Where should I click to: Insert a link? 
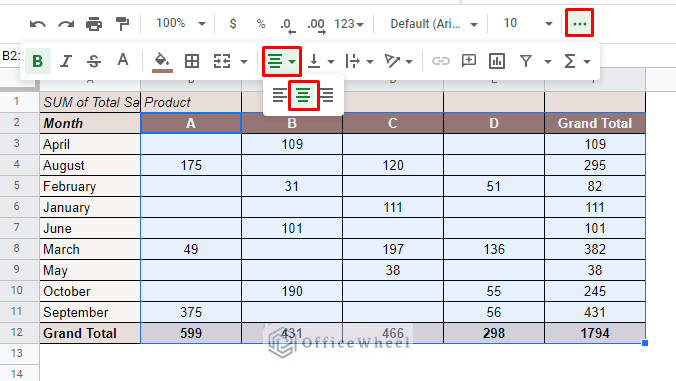tap(441, 61)
